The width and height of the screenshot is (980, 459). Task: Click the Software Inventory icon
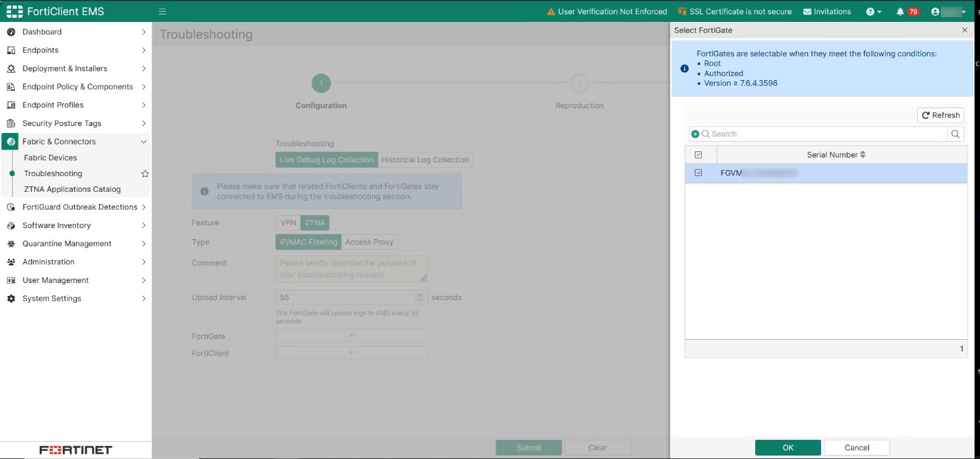coord(11,225)
